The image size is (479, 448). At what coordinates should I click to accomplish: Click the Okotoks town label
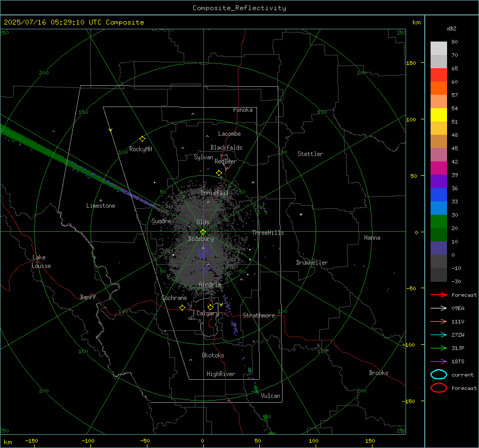coord(213,355)
